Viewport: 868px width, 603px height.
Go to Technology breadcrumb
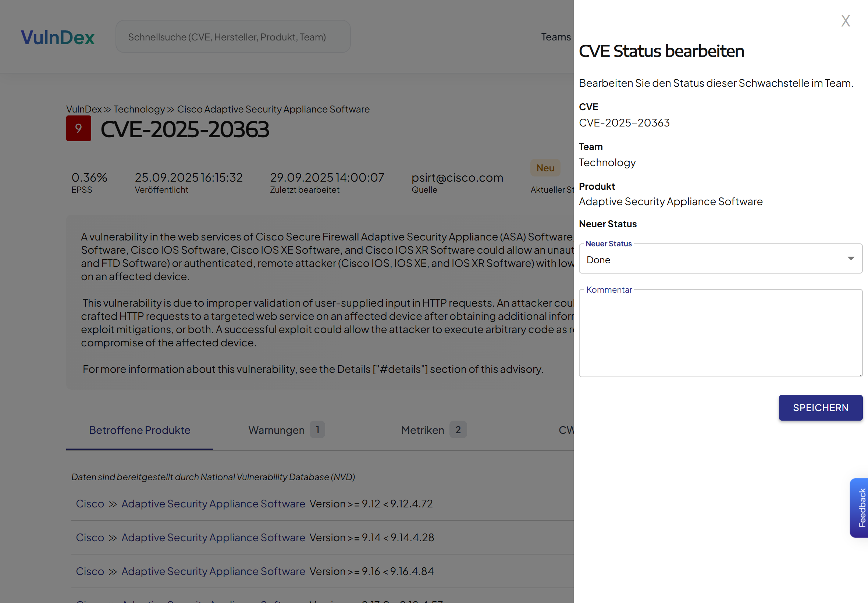click(x=139, y=109)
